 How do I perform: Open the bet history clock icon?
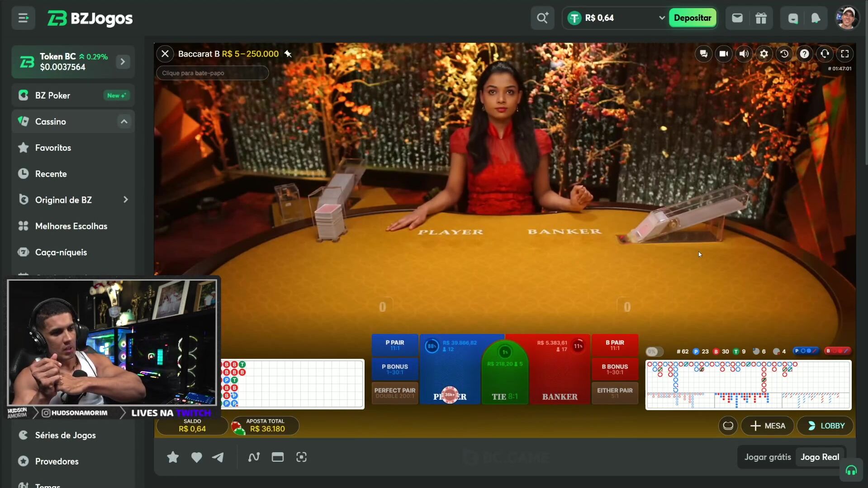(784, 54)
